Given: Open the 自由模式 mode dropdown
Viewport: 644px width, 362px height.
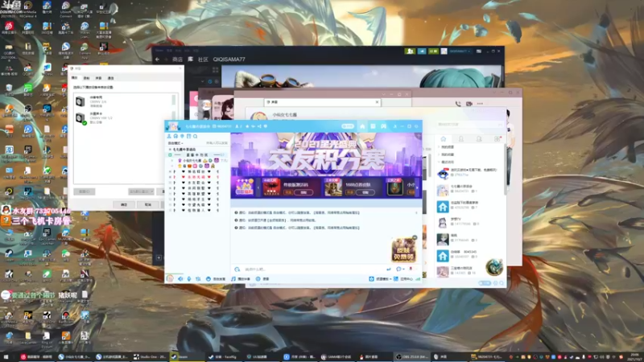Looking at the screenshot, I should (175, 143).
